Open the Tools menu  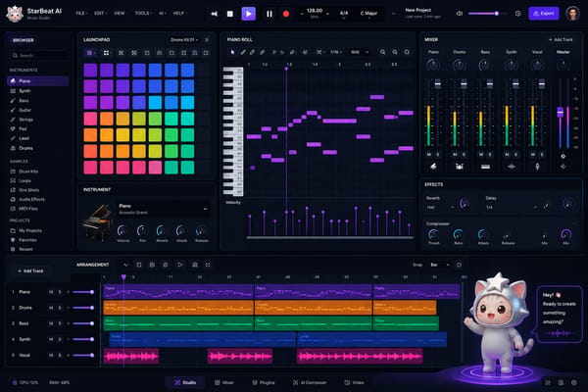point(143,13)
